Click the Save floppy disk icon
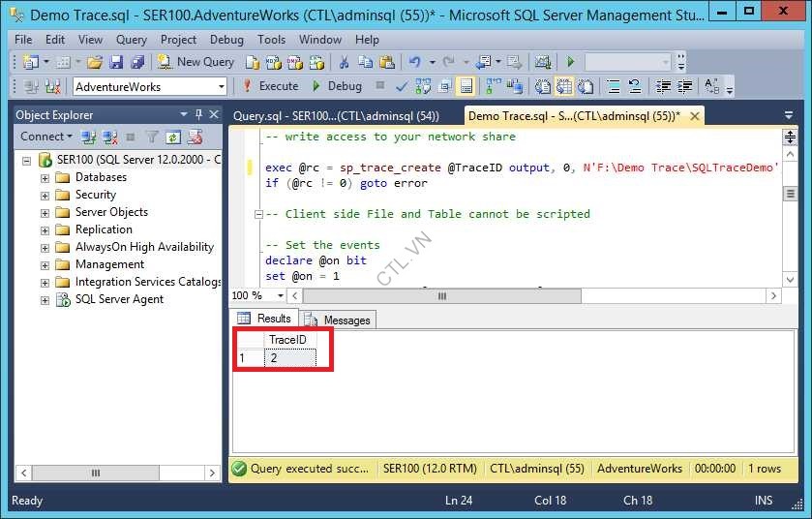The width and height of the screenshot is (812, 519). (116, 62)
